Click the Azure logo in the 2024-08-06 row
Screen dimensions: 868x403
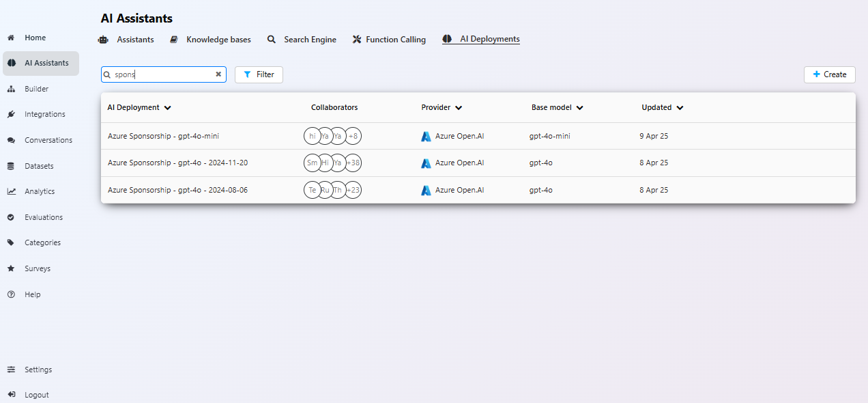tap(426, 191)
